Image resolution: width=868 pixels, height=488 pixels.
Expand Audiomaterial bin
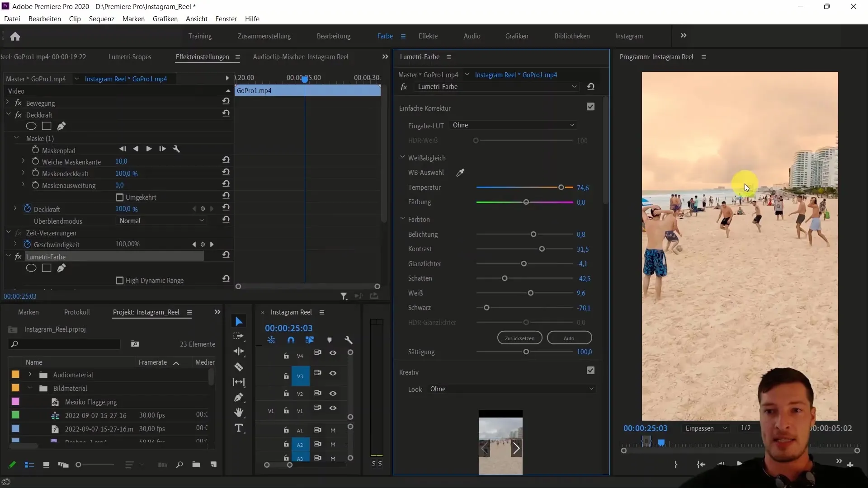point(30,375)
